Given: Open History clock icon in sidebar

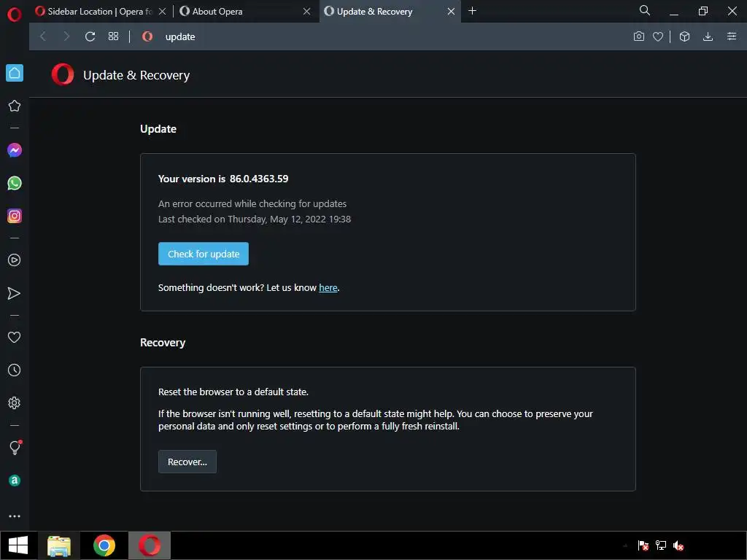Looking at the screenshot, I should click(15, 370).
